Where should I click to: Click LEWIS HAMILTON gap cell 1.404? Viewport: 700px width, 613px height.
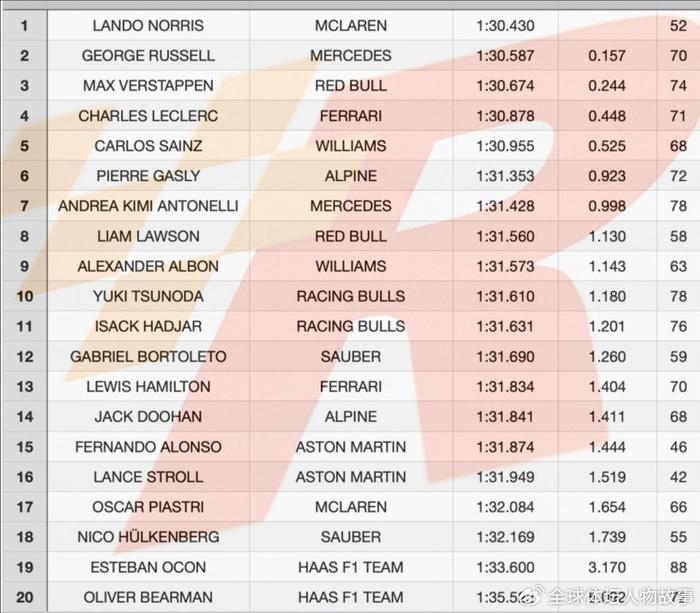(x=607, y=386)
